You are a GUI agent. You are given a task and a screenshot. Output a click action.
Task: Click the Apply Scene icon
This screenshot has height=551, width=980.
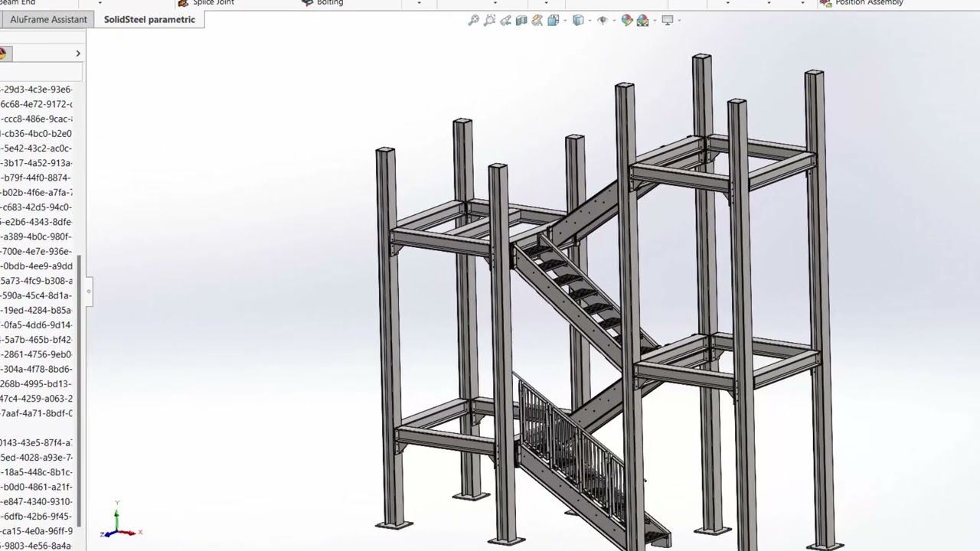pyautogui.click(x=642, y=21)
